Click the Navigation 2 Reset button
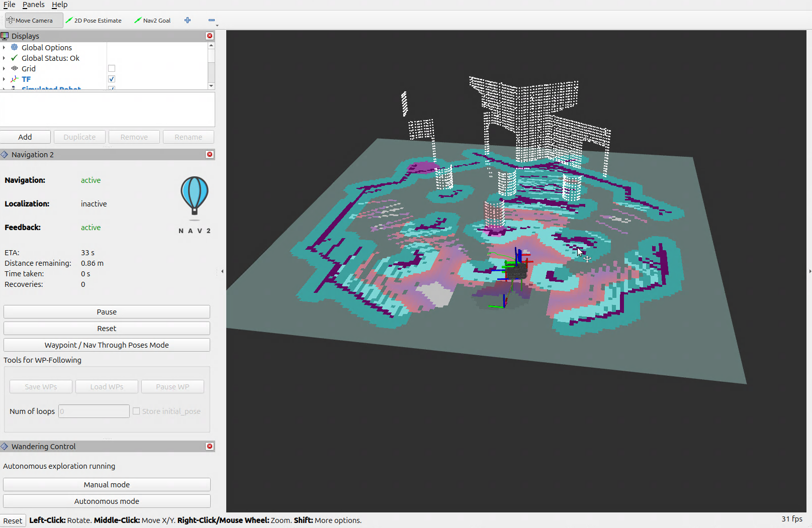The width and height of the screenshot is (812, 528). 107,328
